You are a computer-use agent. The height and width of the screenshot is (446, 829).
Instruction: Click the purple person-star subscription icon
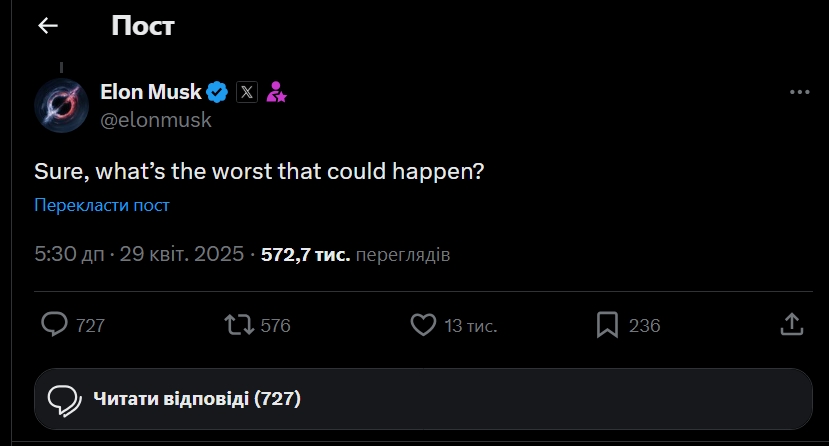tap(277, 93)
